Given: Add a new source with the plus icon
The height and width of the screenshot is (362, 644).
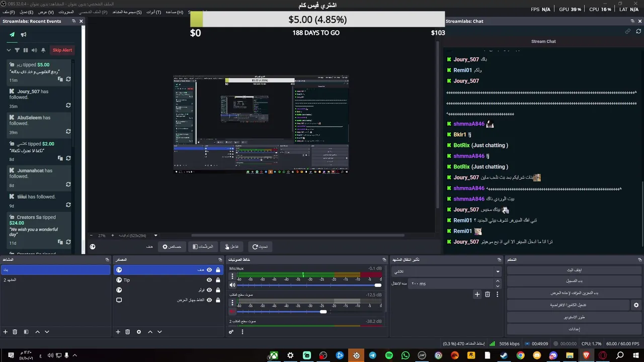Looking at the screenshot, I should click(118, 332).
